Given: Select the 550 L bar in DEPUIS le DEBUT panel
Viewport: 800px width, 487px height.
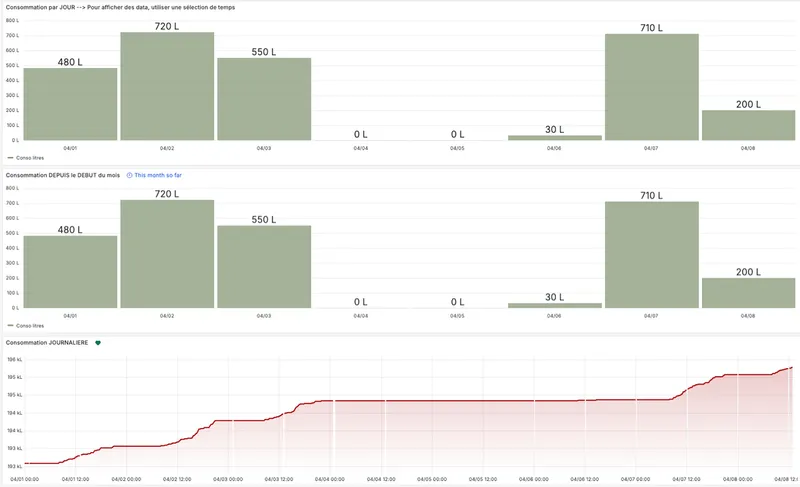Looking at the screenshot, I should pos(264,267).
